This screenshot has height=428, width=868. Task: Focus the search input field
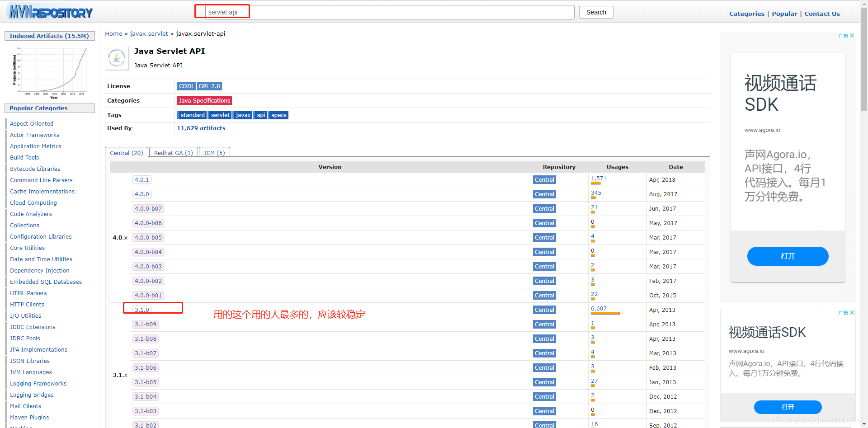390,12
